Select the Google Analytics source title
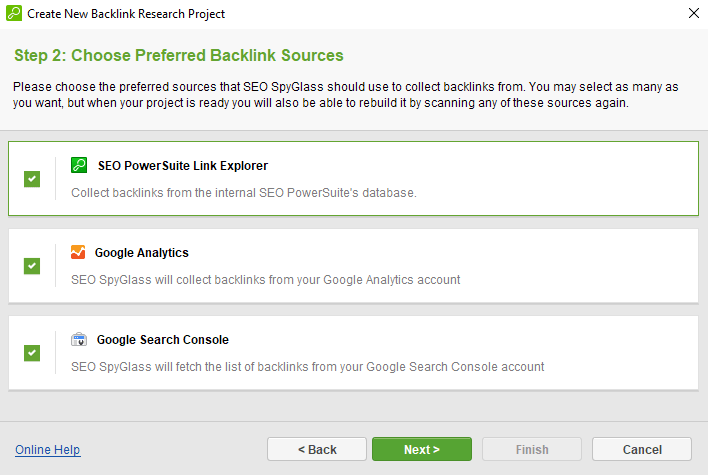 [x=142, y=253]
